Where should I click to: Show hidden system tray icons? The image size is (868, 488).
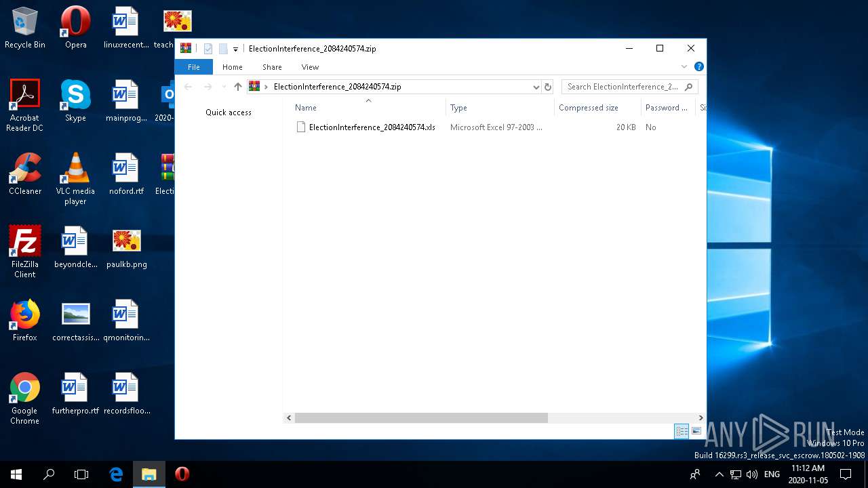click(x=719, y=474)
